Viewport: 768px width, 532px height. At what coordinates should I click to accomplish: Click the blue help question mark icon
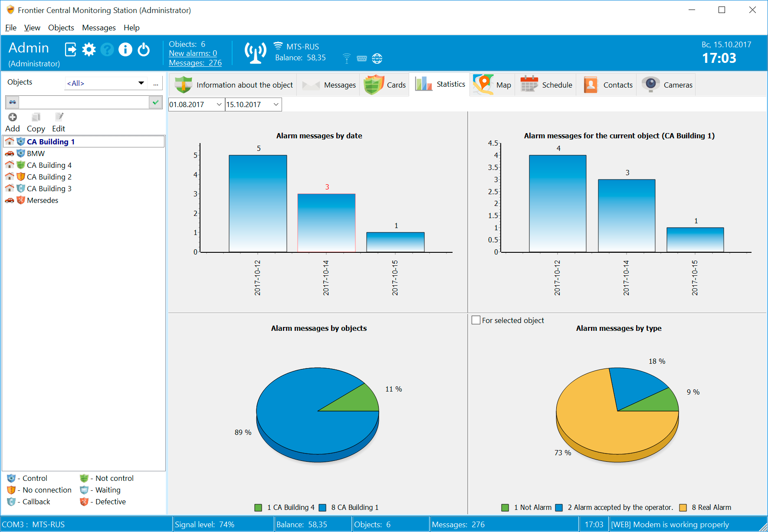[107, 49]
